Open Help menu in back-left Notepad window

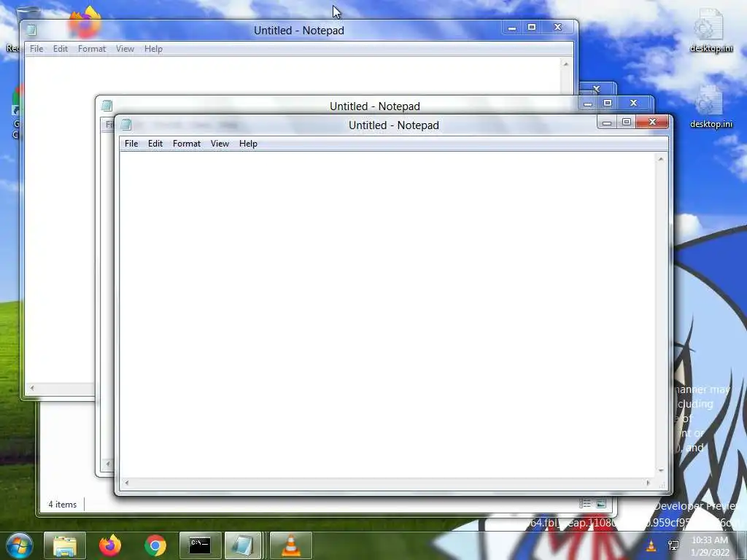(153, 49)
